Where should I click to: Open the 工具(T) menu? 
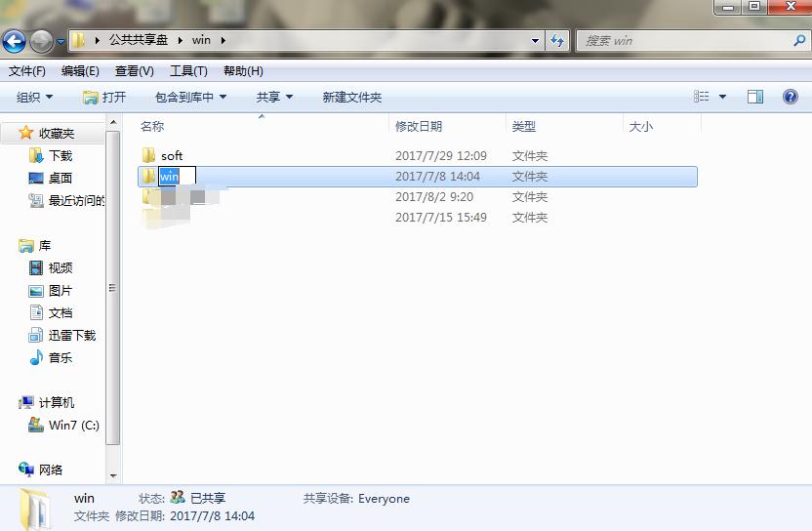[188, 71]
